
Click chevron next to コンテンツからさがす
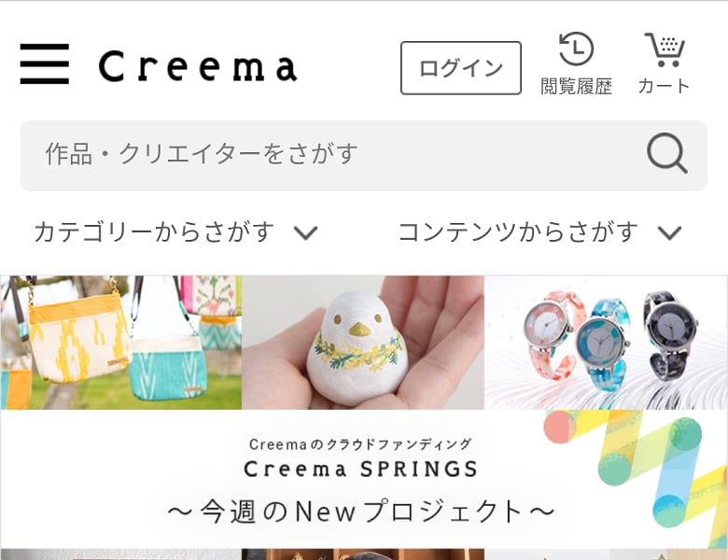(670, 232)
